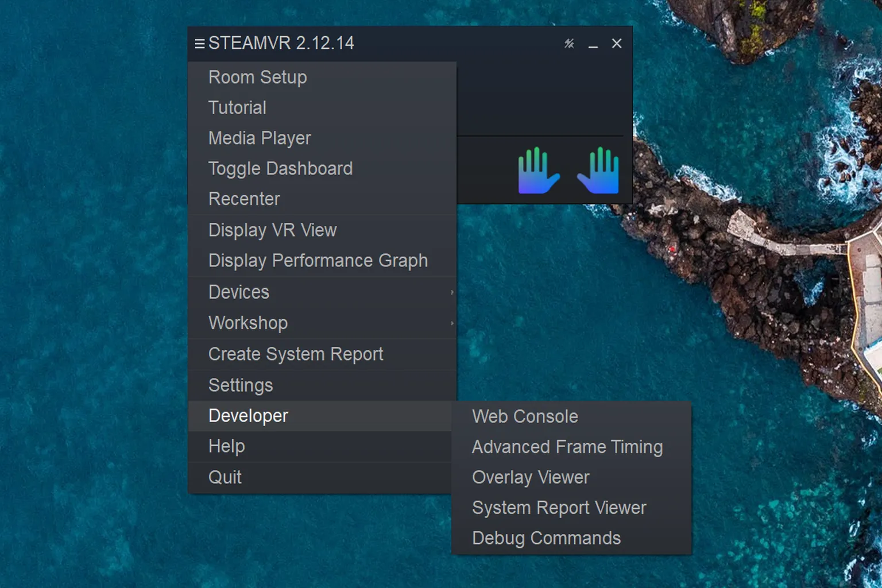Screen dimensions: 882x588
Task: Launch Overlay Viewer
Action: (x=571, y=477)
